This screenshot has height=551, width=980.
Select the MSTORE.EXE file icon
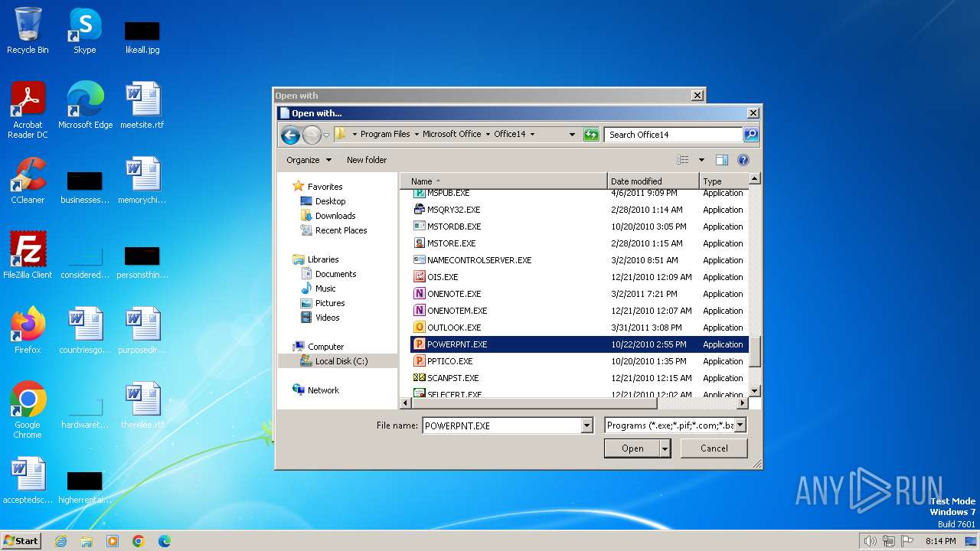(x=419, y=243)
